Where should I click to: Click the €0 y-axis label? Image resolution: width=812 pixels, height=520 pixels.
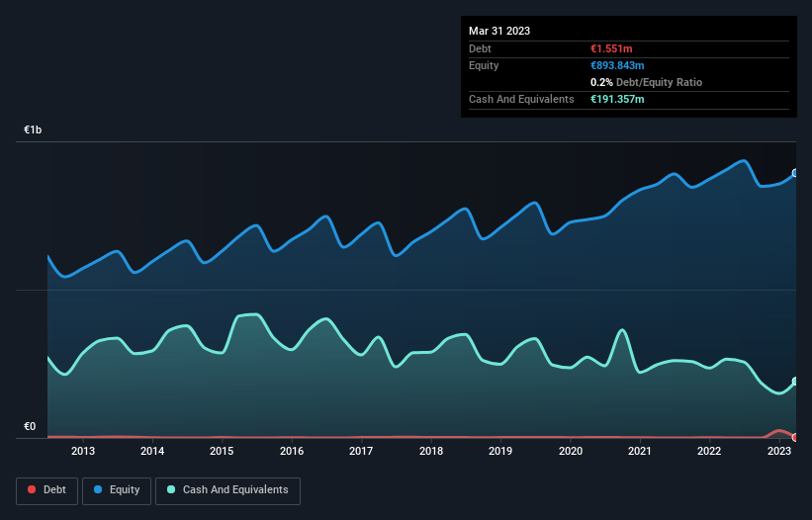[30, 426]
